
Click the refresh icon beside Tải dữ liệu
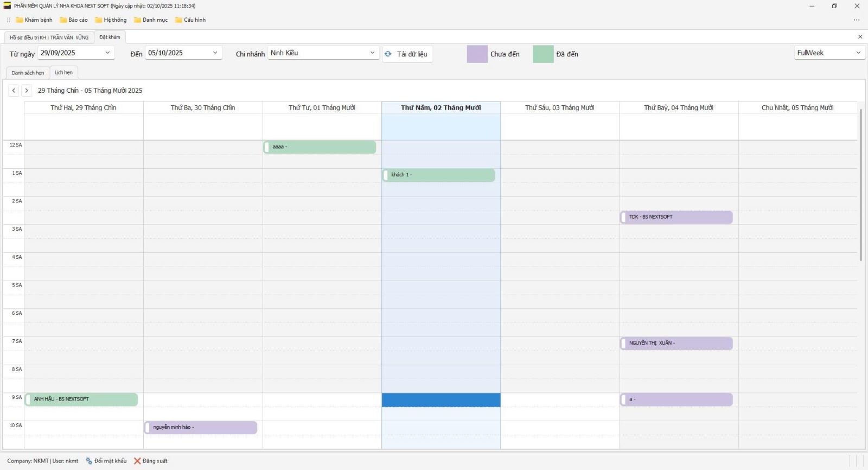click(x=388, y=54)
